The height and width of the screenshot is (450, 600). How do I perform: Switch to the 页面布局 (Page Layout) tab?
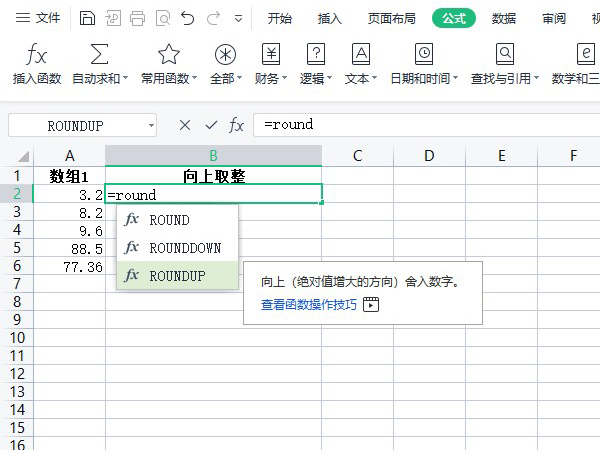(393, 18)
